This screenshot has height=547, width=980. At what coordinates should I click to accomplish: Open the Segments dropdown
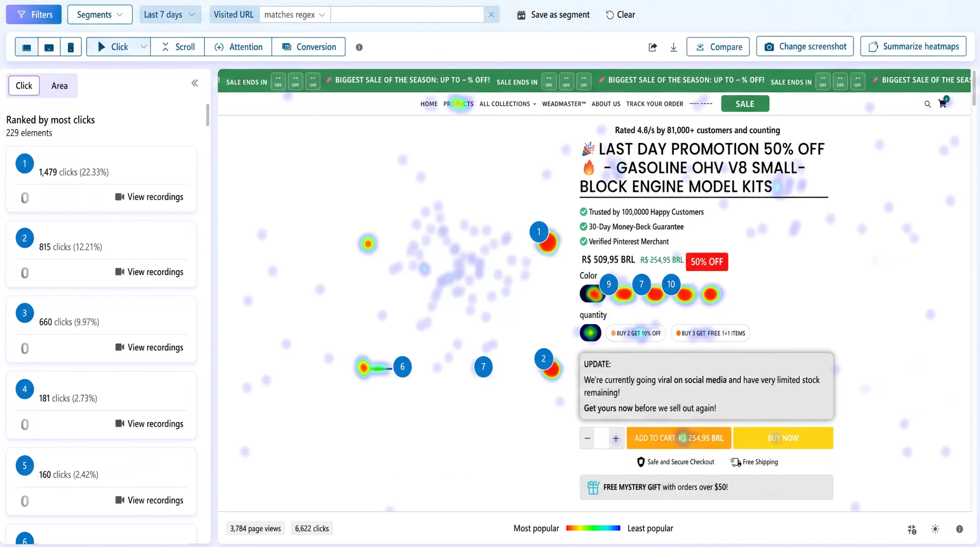click(100, 15)
